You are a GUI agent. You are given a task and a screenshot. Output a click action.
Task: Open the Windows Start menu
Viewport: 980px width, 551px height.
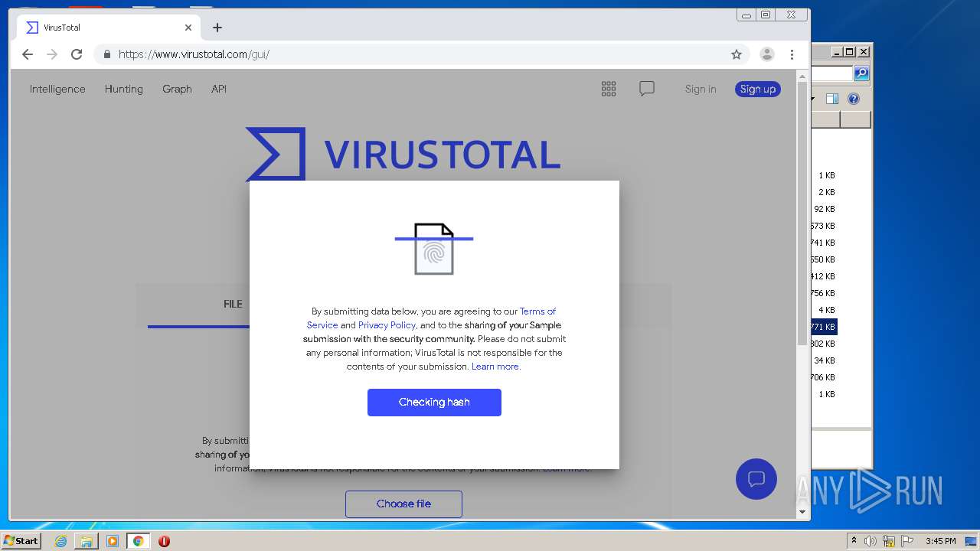pyautogui.click(x=21, y=540)
